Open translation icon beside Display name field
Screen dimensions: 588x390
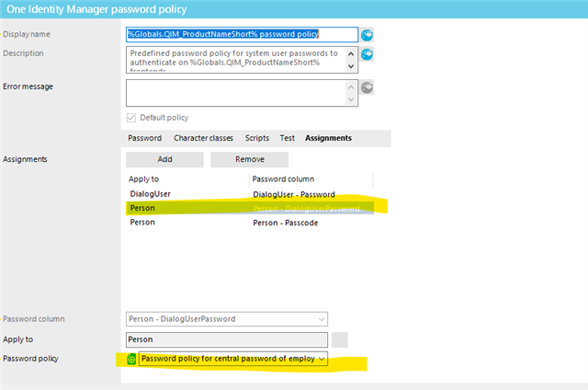367,35
